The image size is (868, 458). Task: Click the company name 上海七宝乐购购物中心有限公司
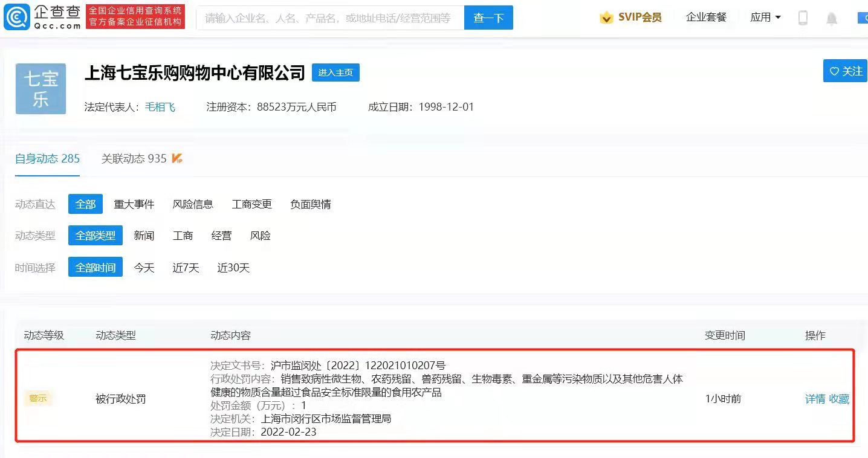[195, 73]
